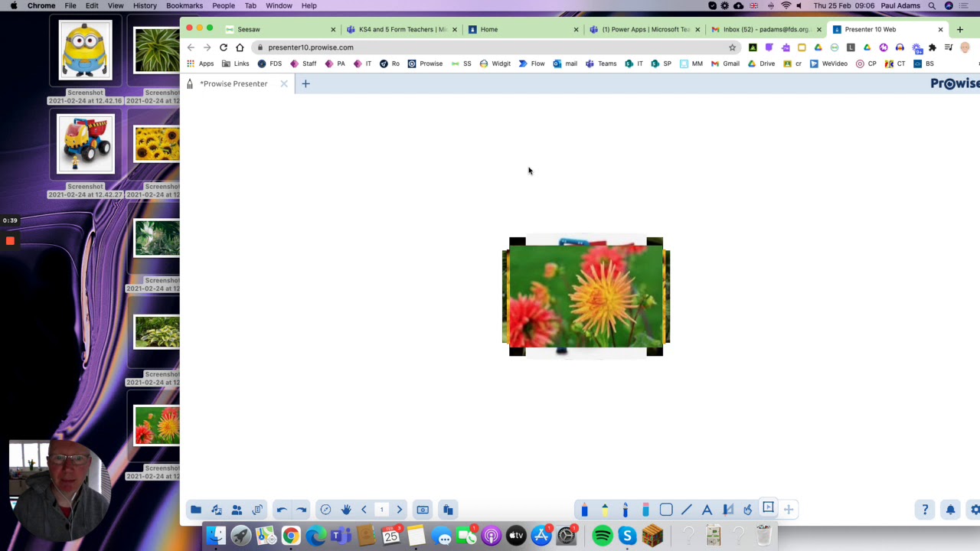This screenshot has height=551, width=980.
Task: Select the hand pan tool
Action: (346, 510)
